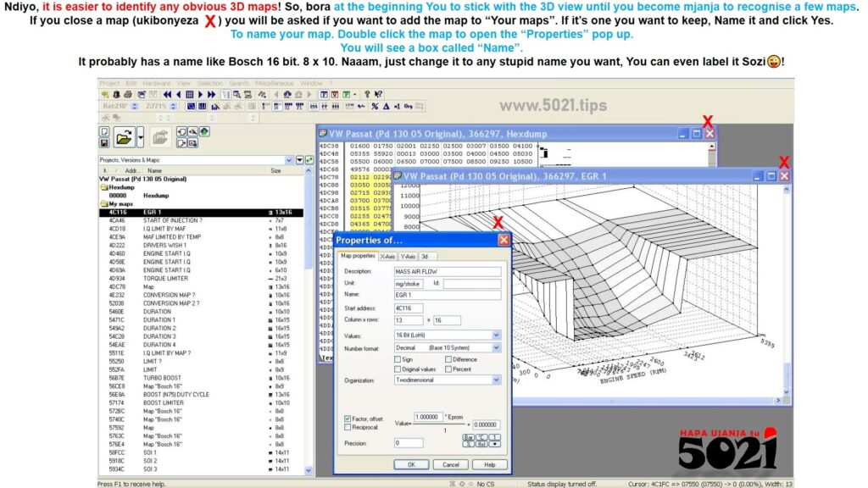
Task: Click the Cancel button in Properties dialog
Action: pyautogui.click(x=451, y=464)
